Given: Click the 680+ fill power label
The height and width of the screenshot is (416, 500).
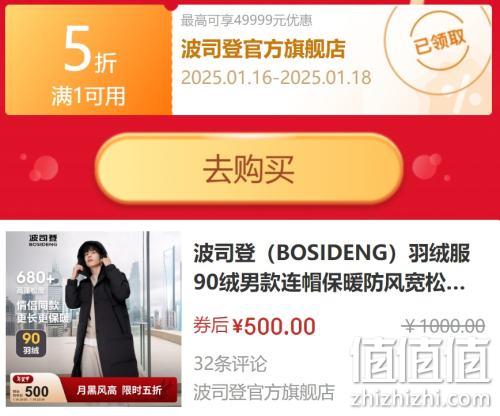Looking at the screenshot, I should pyautogui.click(x=35, y=278).
